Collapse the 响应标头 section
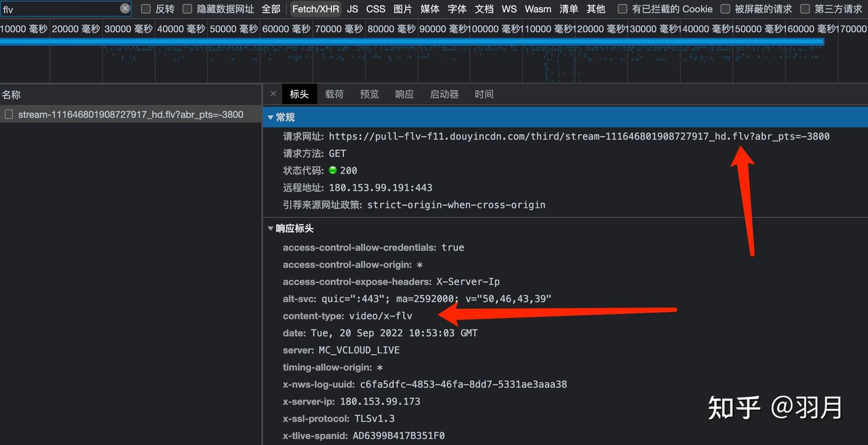Viewport: 868px width, 445px height. tap(271, 228)
